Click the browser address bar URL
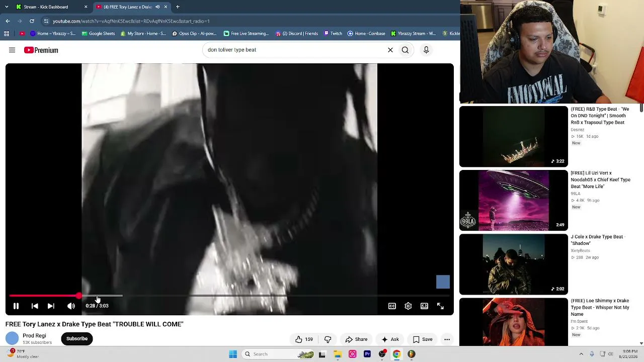 tap(131, 21)
